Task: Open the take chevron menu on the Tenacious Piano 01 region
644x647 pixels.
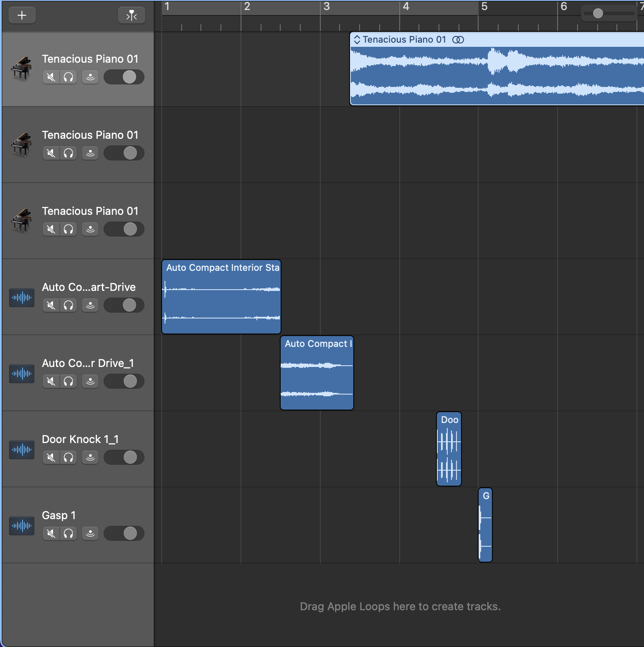Action: [357, 40]
